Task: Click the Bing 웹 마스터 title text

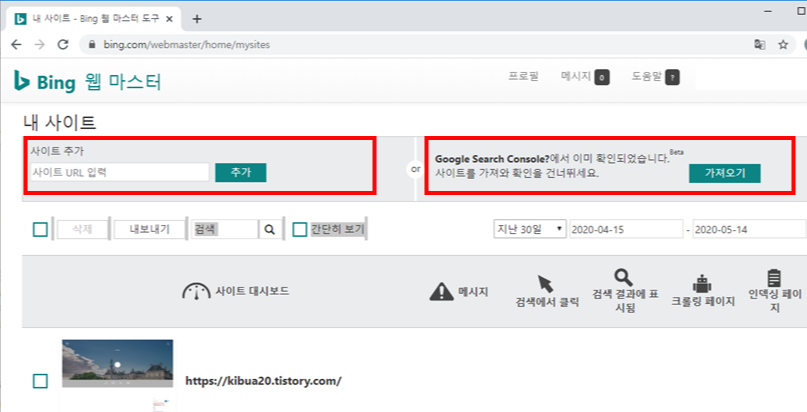Action: pyautogui.click(x=99, y=82)
